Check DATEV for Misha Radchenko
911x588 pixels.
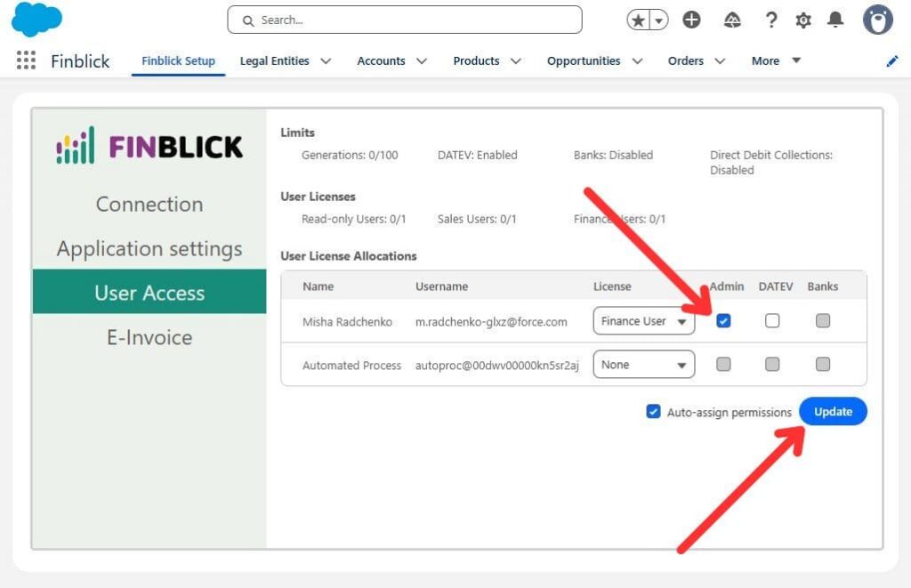click(x=772, y=321)
